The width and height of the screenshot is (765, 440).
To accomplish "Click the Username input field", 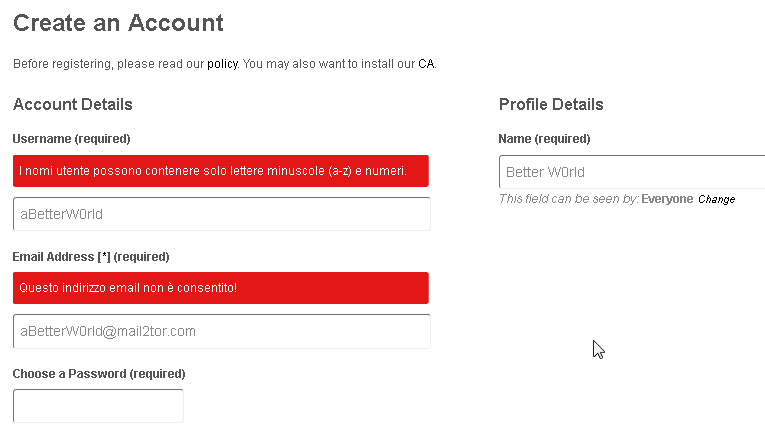I will (221, 214).
